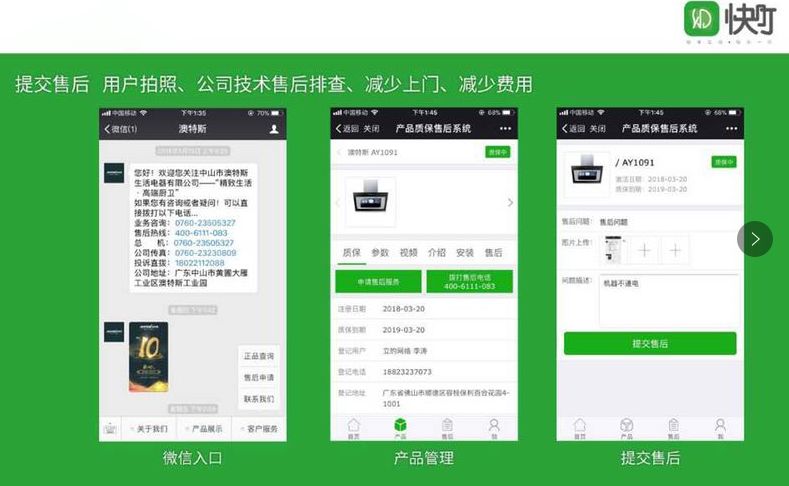Image resolution: width=789 pixels, height=486 pixels.
Task: Show previous product image with left chevron
Action: click(338, 202)
